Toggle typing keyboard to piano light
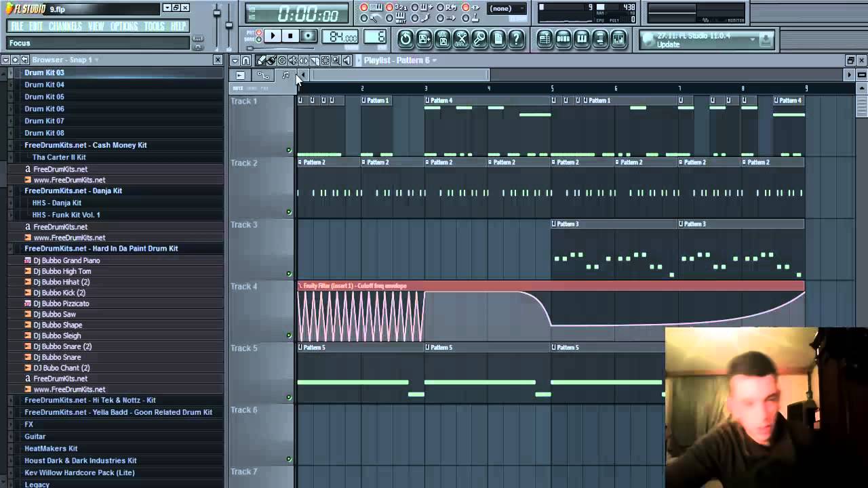 click(364, 8)
